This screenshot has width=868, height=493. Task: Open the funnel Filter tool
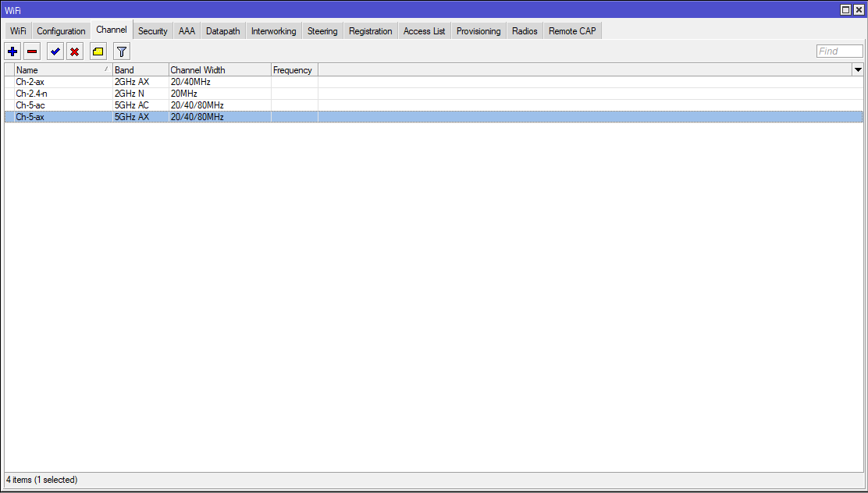click(122, 52)
